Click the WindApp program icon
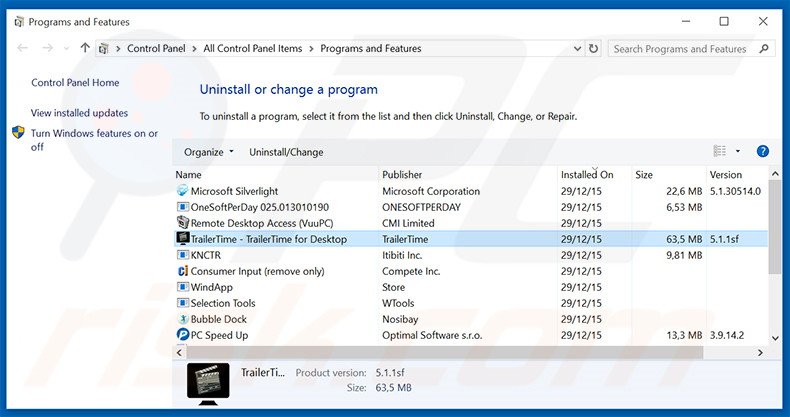The image size is (790, 417). point(182,287)
